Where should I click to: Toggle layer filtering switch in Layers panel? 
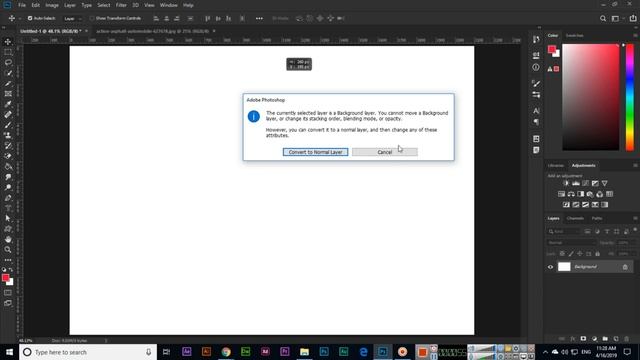(x=635, y=230)
